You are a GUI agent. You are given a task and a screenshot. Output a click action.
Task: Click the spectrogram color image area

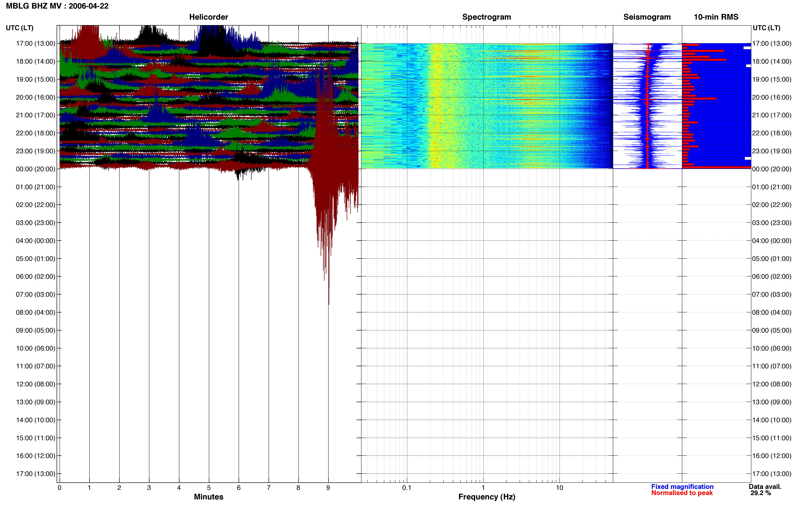(487, 106)
